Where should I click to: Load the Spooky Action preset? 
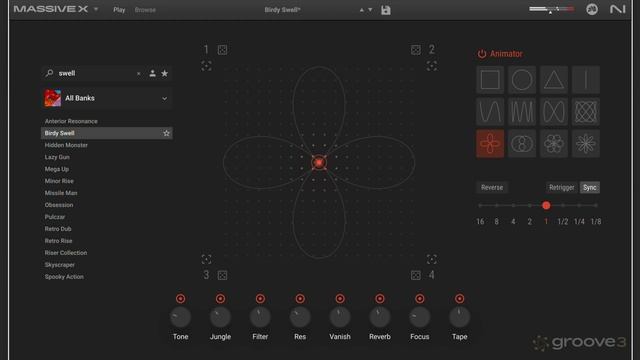click(107, 277)
